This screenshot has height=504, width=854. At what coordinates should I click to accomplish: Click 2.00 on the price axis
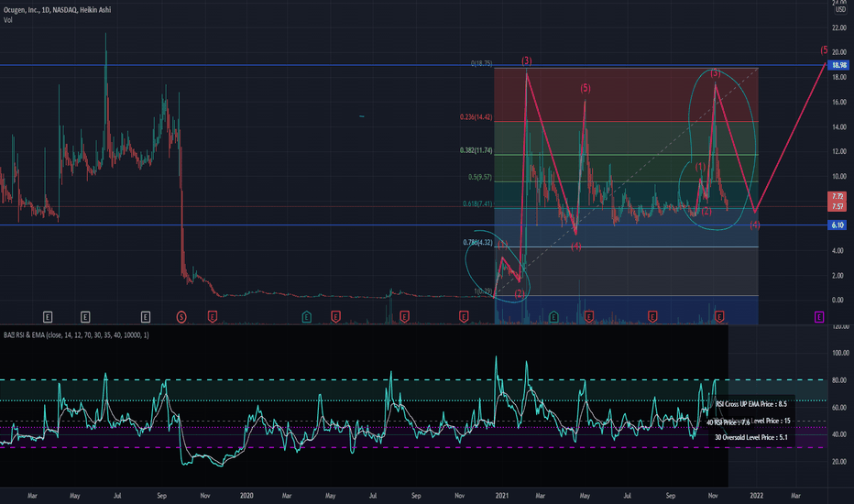(838, 275)
